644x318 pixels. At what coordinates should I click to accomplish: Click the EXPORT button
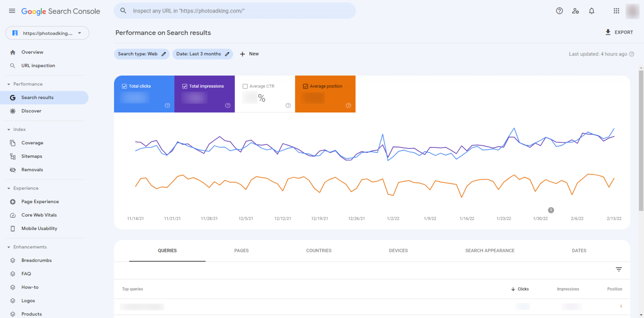(619, 32)
